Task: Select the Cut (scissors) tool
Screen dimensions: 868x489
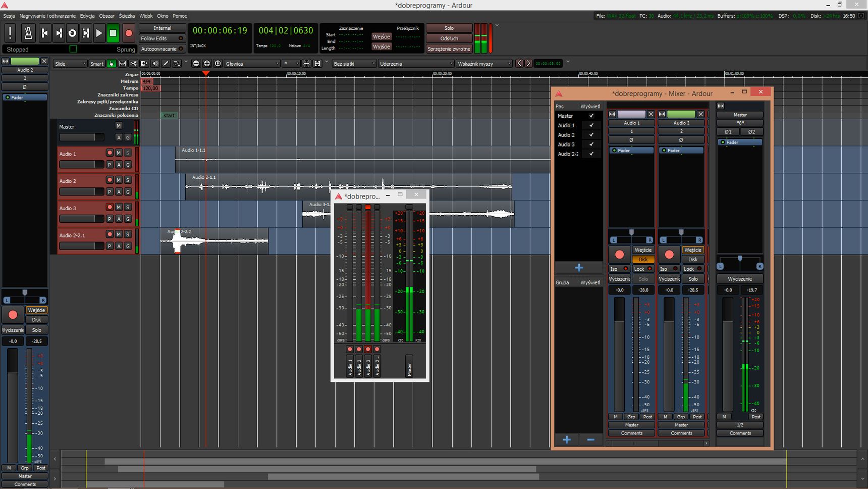Action: [133, 63]
